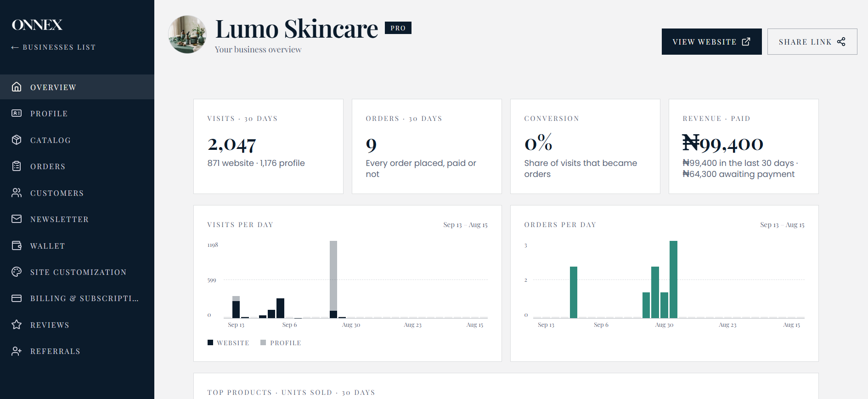Click the tallest grey bar in Visits chart
This screenshot has width=868, height=399.
click(x=333, y=275)
